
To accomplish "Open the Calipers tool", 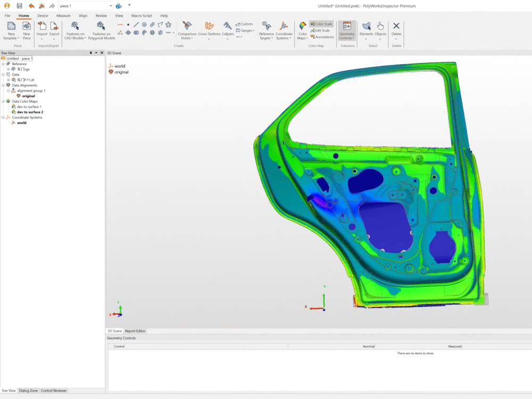I will click(228, 31).
